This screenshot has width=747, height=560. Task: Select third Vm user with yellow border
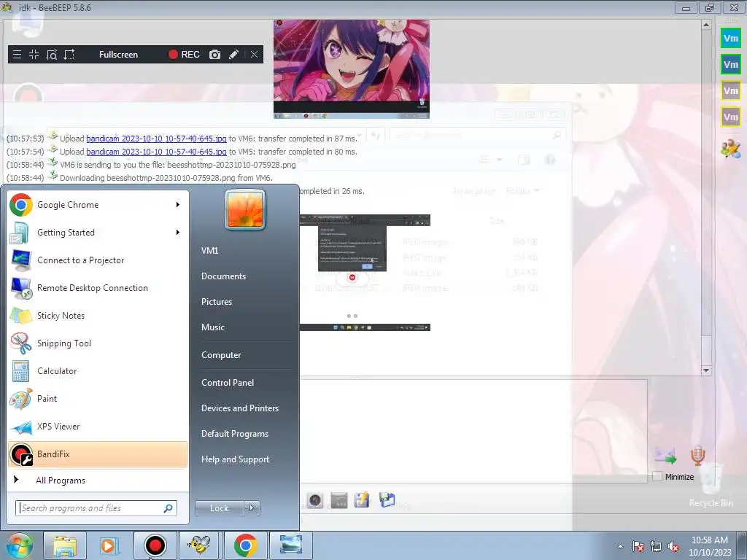730,90
